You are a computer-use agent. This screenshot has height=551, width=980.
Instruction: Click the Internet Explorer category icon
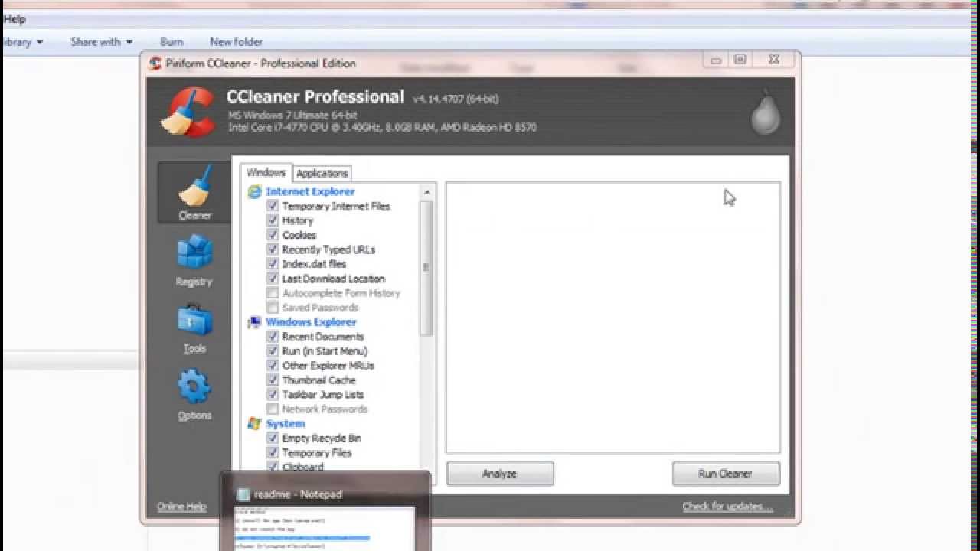coord(254,191)
